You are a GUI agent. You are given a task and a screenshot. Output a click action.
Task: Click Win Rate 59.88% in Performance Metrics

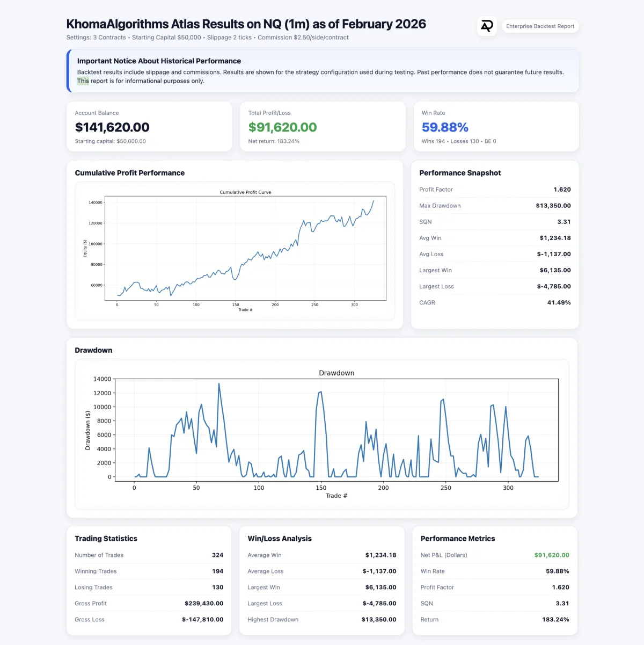[495, 571]
